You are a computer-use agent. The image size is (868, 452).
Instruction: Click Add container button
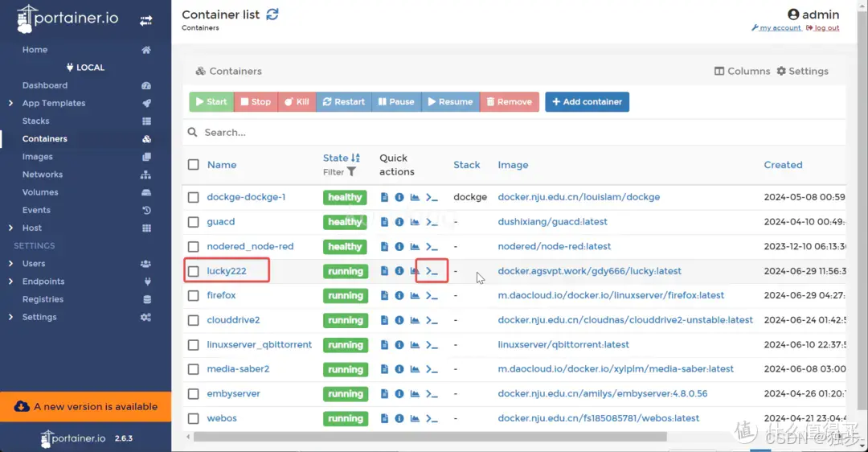[x=587, y=102]
